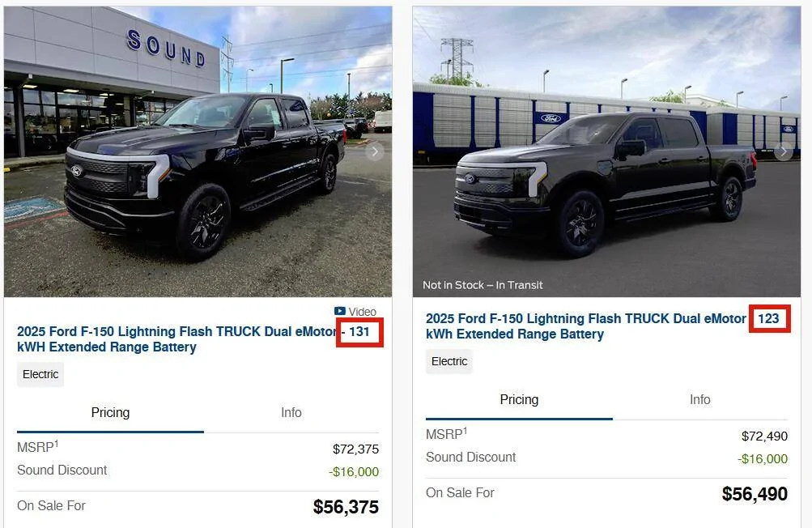
Task: Open the left 131 kWH Lightning Flash listing title
Action: click(x=193, y=339)
